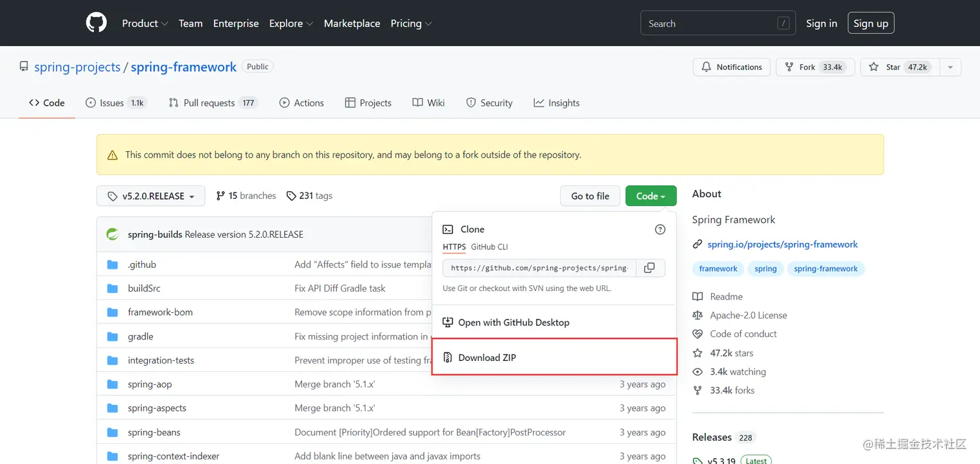Click the Notifications bell button
980x464 pixels.
point(732,67)
